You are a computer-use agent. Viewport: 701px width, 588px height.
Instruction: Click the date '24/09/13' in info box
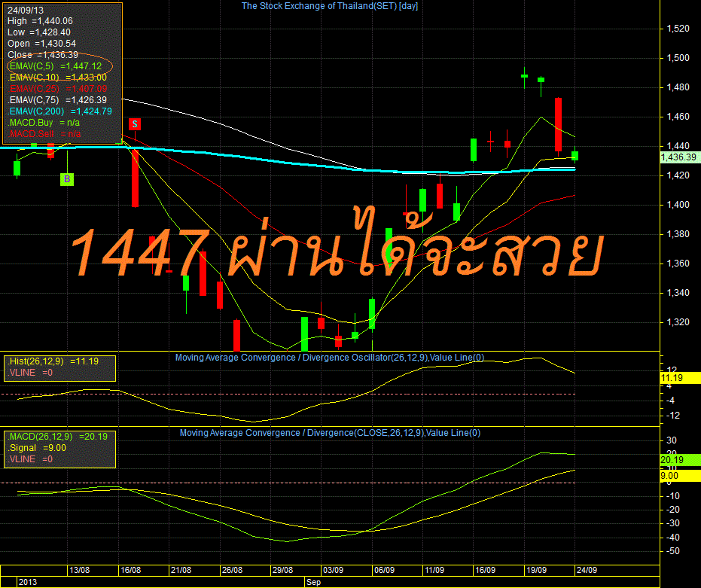26,10
